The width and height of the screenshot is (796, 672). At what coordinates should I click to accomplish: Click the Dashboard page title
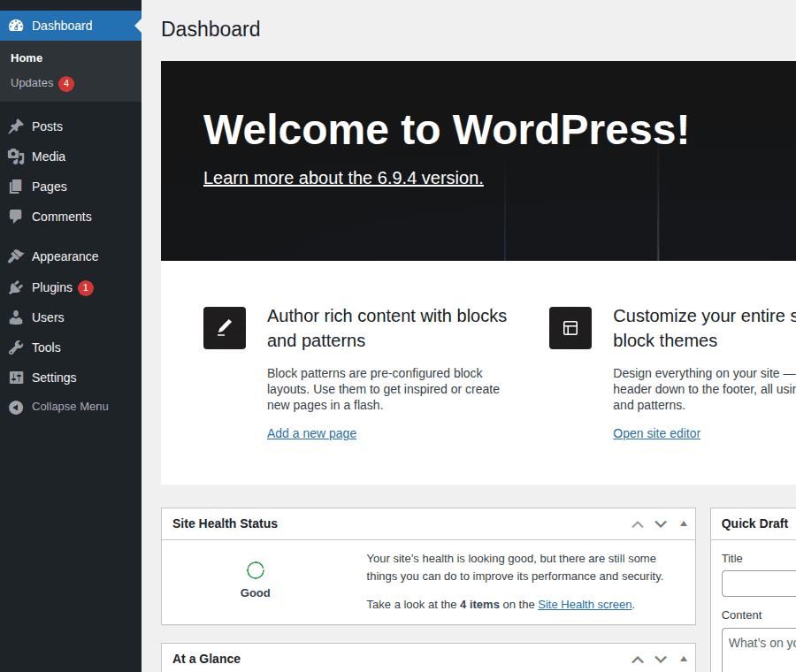(x=210, y=29)
